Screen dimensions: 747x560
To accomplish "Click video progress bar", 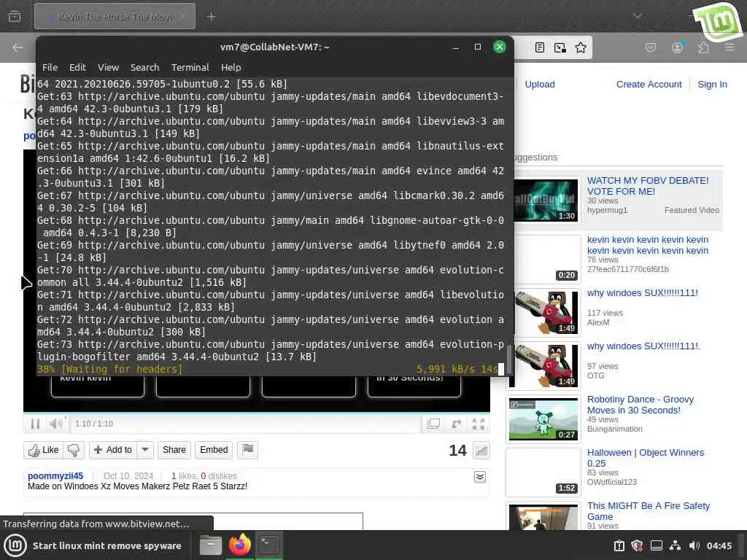I will point(256,413).
